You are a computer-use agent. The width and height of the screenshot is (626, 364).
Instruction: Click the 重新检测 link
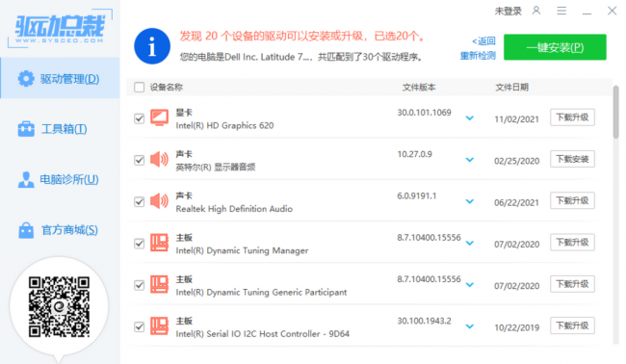(478, 56)
